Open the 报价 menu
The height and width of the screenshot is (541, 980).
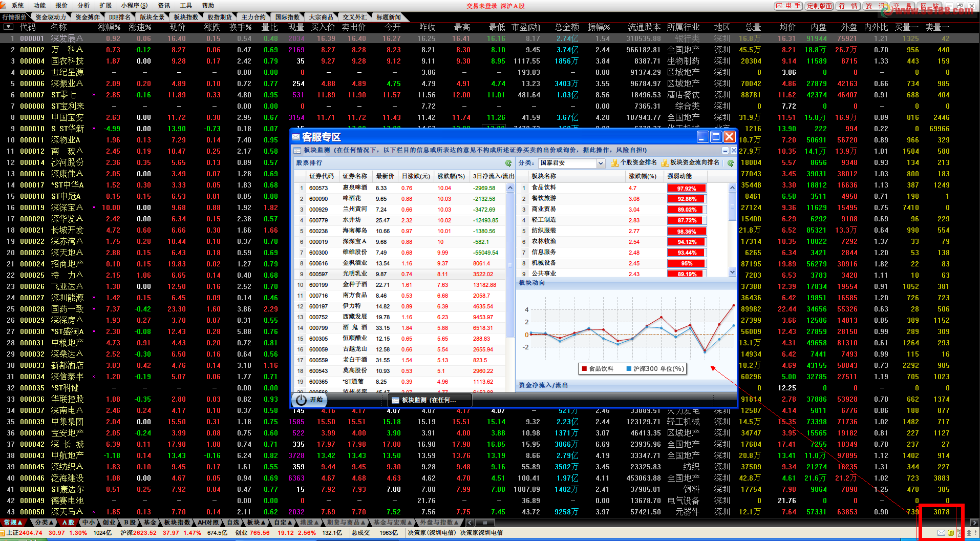tap(61, 6)
